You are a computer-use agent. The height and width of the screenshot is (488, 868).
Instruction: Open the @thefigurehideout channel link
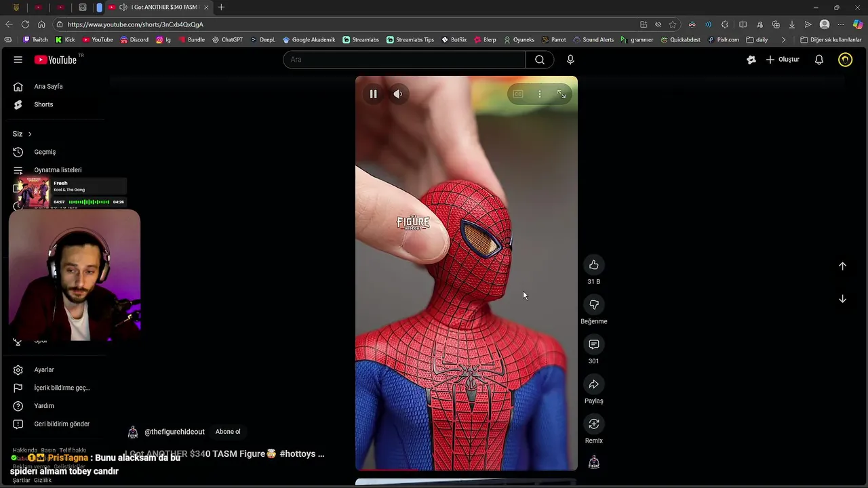(x=174, y=432)
